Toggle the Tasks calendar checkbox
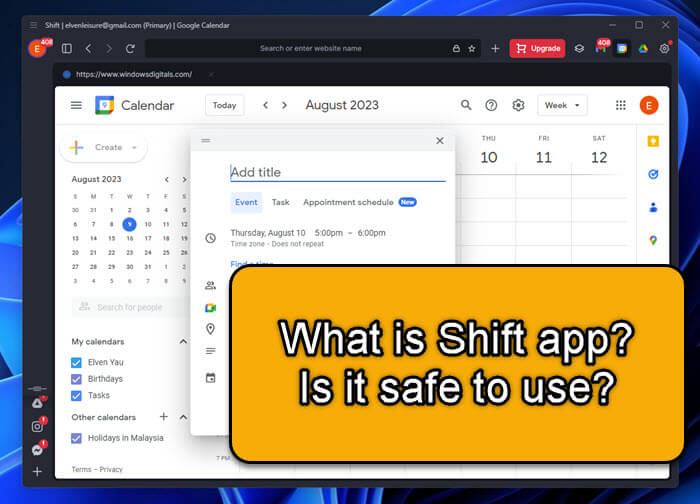 point(76,396)
